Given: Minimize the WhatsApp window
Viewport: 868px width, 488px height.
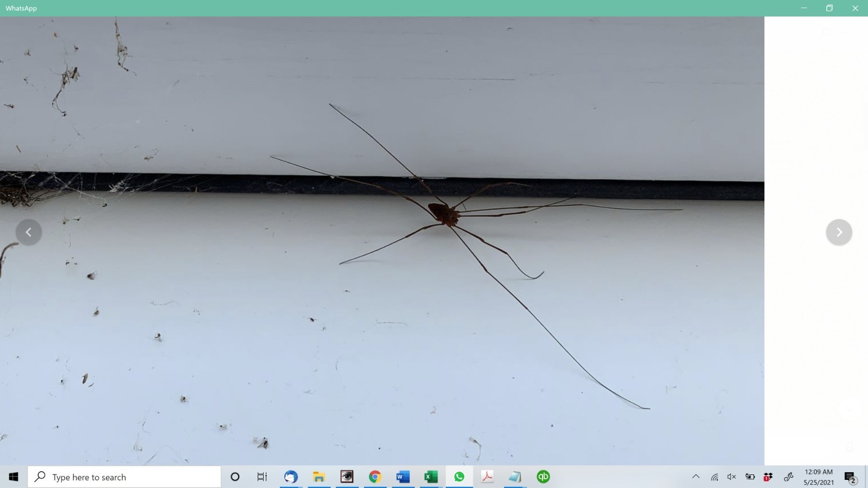Looking at the screenshot, I should (804, 8).
